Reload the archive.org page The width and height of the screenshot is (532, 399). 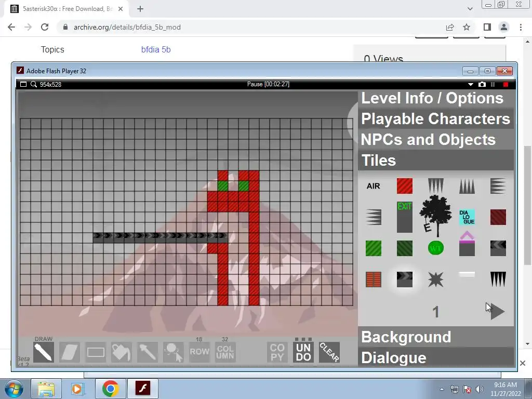tap(45, 27)
